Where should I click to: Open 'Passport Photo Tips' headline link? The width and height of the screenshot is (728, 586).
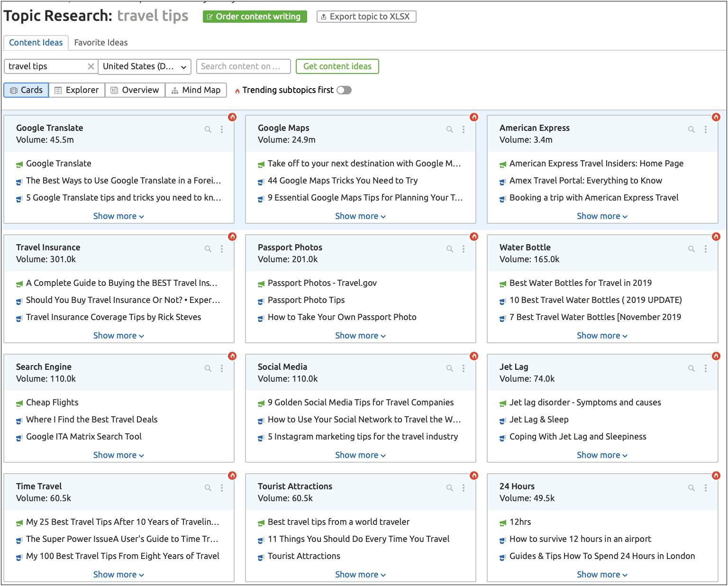(x=306, y=300)
